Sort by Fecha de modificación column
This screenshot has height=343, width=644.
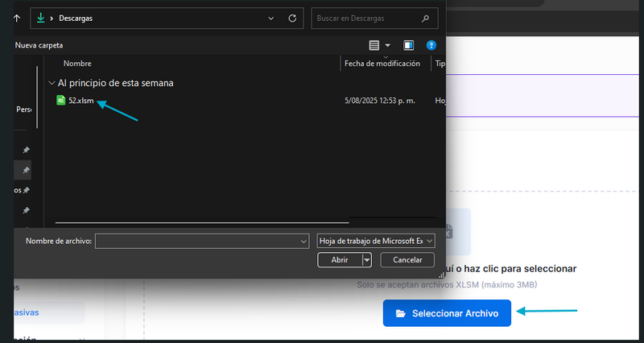tap(382, 64)
